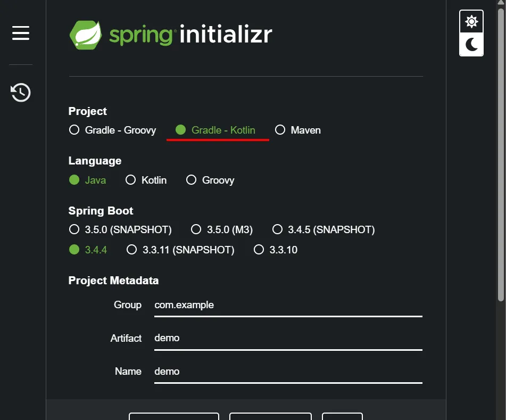Pick Spring Boot version 3.3.10

276,250
